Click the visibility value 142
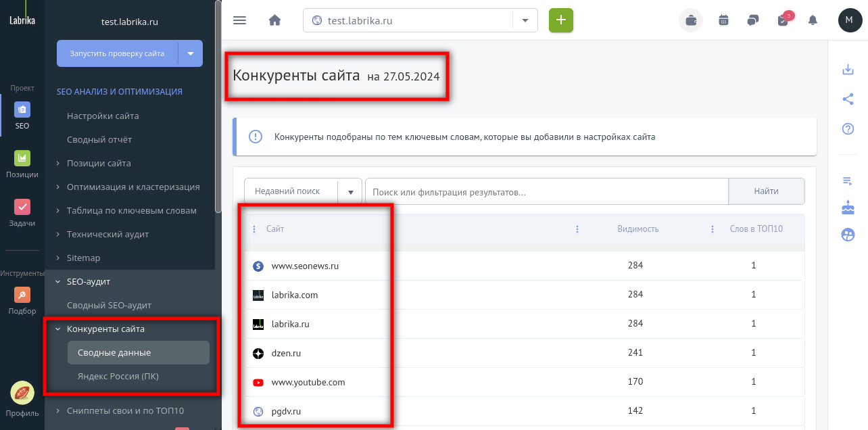Viewport: 868px width, 430px height. (x=635, y=411)
